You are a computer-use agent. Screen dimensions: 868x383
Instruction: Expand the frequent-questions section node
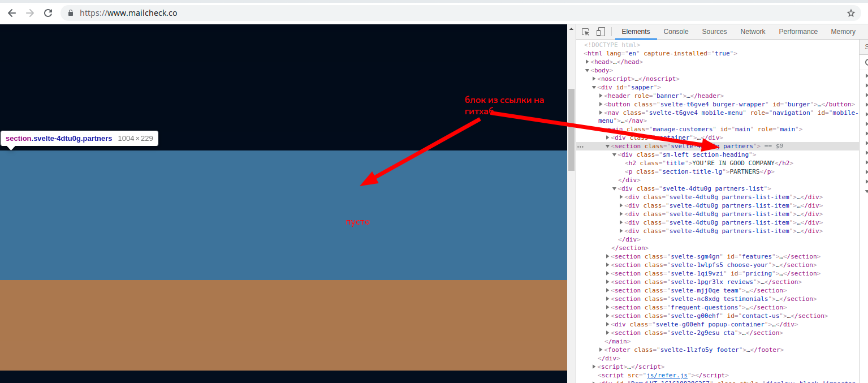[x=608, y=307]
